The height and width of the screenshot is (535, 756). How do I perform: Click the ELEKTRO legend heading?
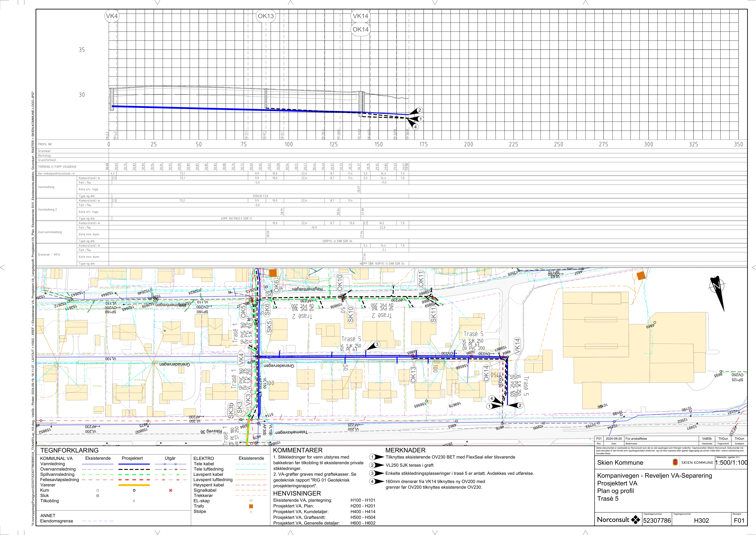[x=203, y=458]
